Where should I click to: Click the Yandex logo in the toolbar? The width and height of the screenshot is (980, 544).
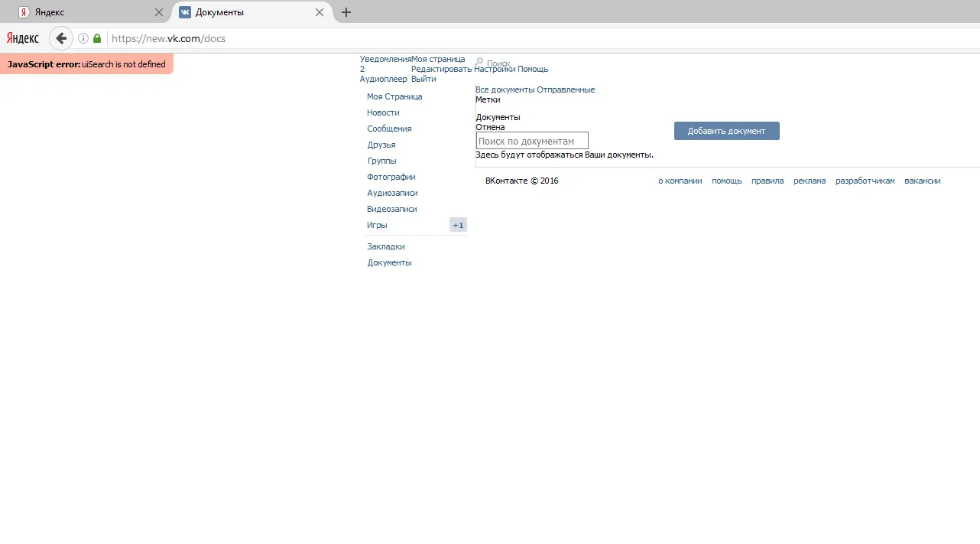click(23, 38)
